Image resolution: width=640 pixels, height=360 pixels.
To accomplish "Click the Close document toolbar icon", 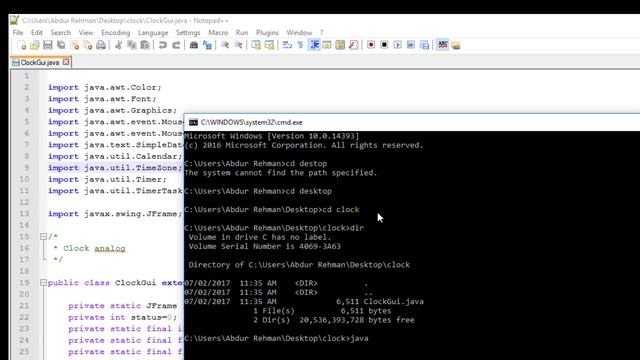I will (75, 45).
